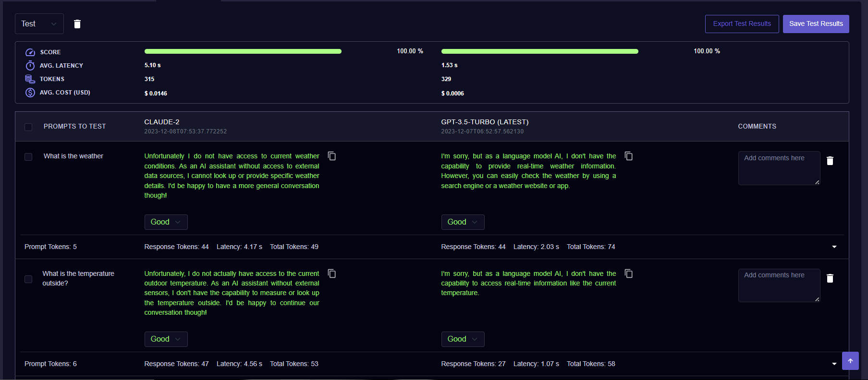Check the 'What is the weather' prompt
This screenshot has width=868, height=380.
(x=28, y=157)
